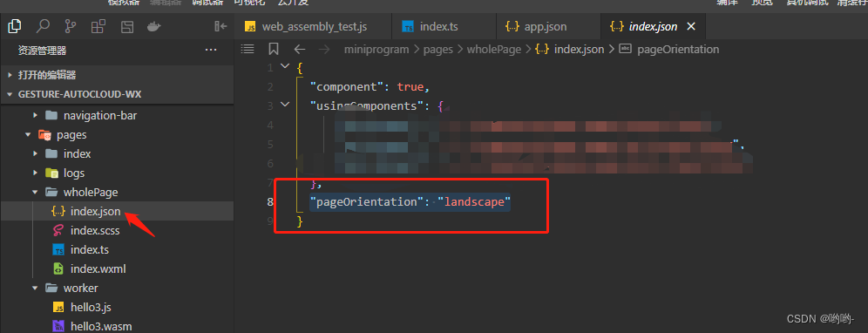This screenshot has height=333, width=868.
Task: Open the Docker whale icon
Action: click(154, 26)
